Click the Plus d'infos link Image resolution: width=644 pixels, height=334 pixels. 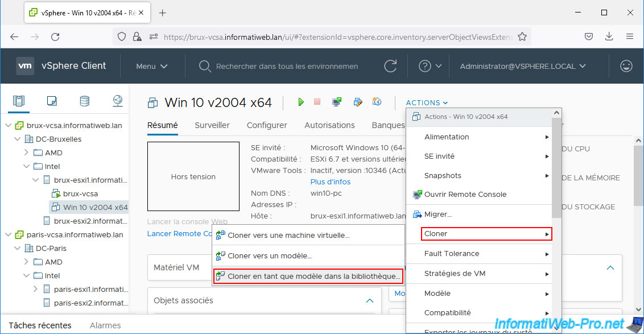(330, 182)
